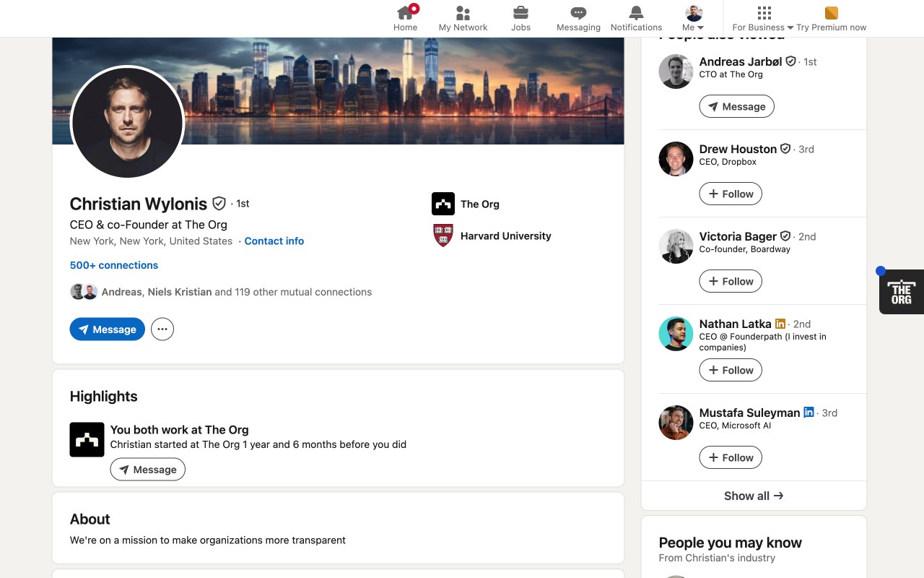Open Victoria Bager's profile name

738,236
